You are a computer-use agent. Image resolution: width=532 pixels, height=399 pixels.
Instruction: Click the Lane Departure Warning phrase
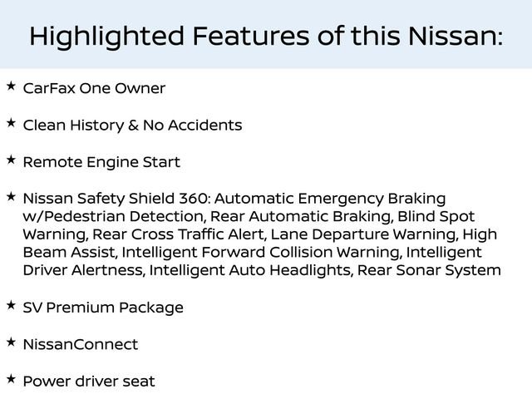coord(364,234)
